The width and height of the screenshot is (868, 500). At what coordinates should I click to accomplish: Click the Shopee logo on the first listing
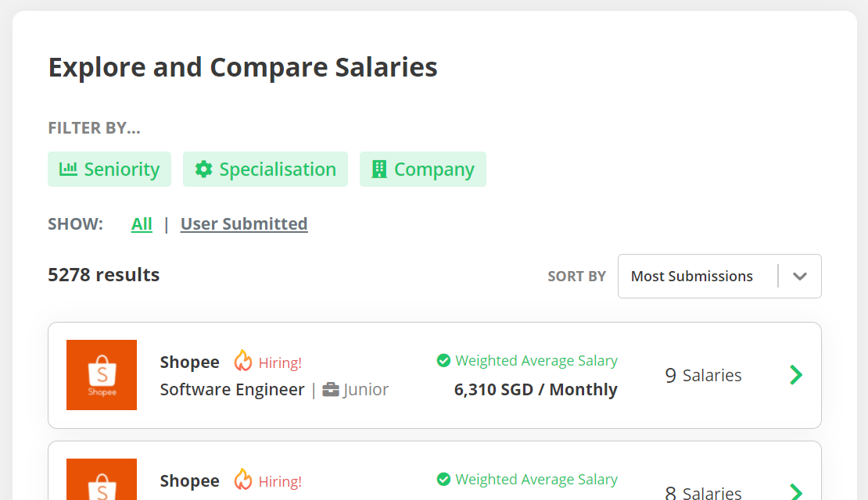(102, 375)
